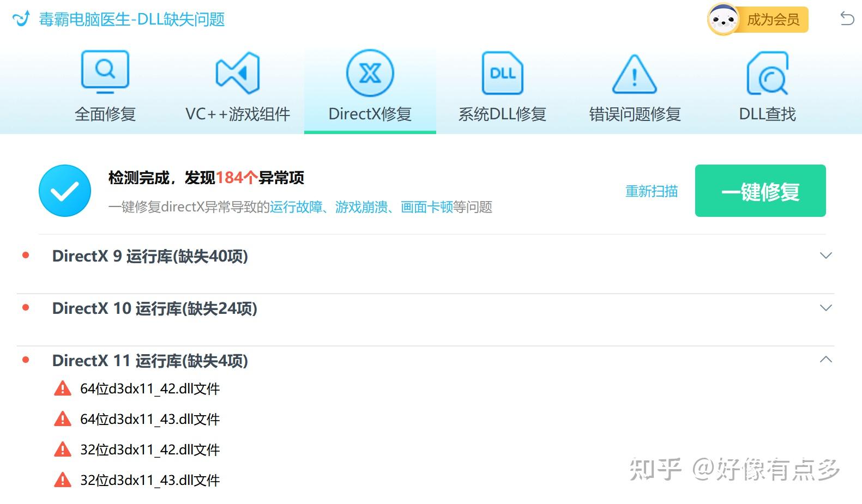The image size is (862, 504).
Task: Click warning icon for 64位d3dx11_42.dll文件
Action: click(x=63, y=388)
